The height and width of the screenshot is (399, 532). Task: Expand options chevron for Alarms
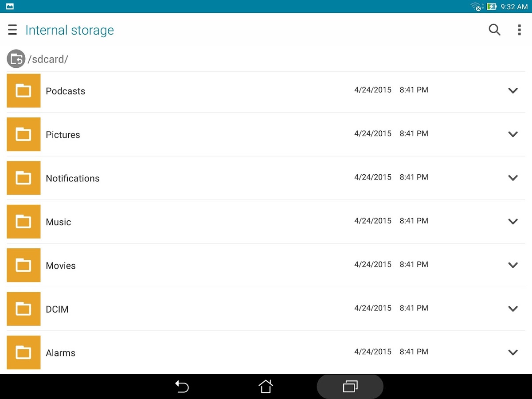click(x=513, y=352)
